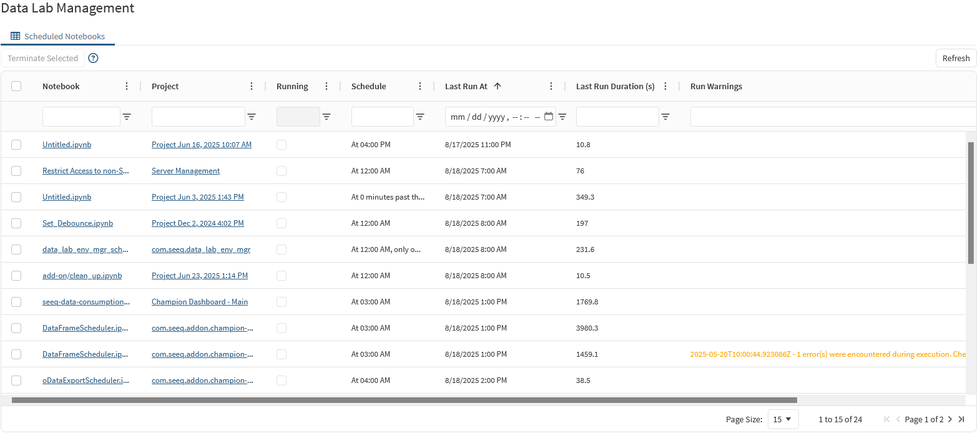The image size is (980, 436).
Task: Click the Schedule column filter icon
Action: click(x=420, y=117)
